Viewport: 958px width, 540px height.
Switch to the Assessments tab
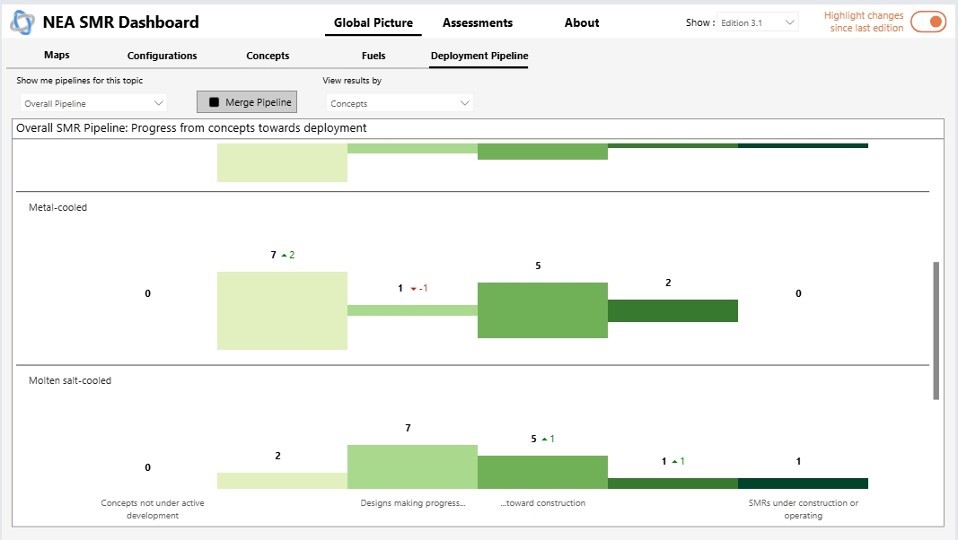click(477, 23)
